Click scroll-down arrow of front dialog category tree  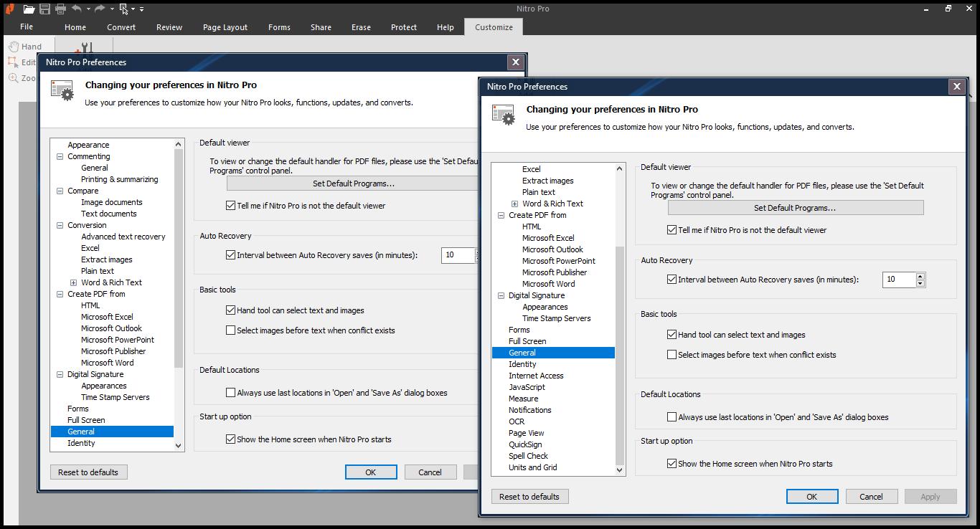click(x=620, y=470)
